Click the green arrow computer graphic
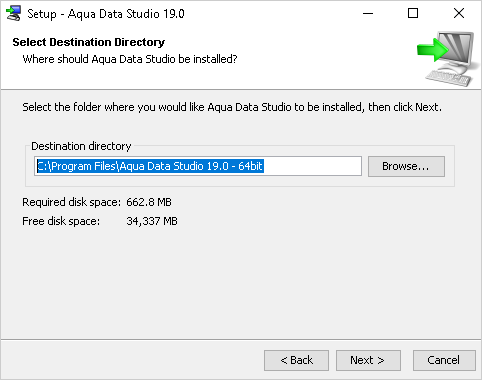 pos(445,59)
